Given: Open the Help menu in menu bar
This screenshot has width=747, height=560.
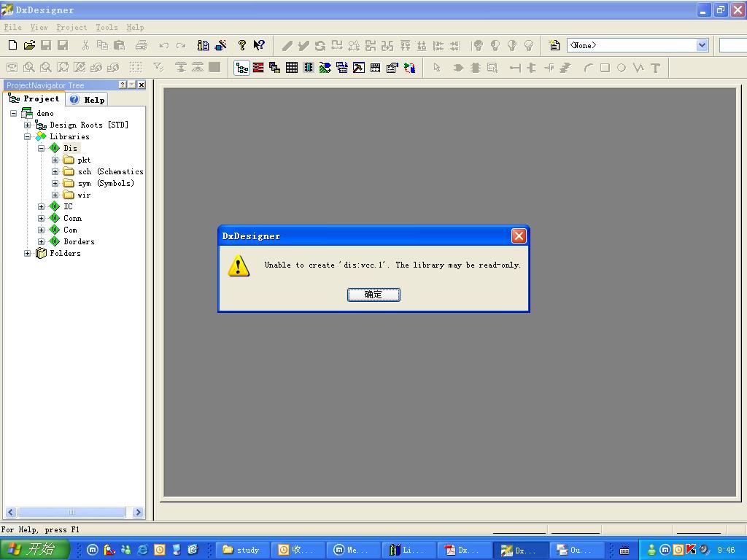Looking at the screenshot, I should coord(135,27).
